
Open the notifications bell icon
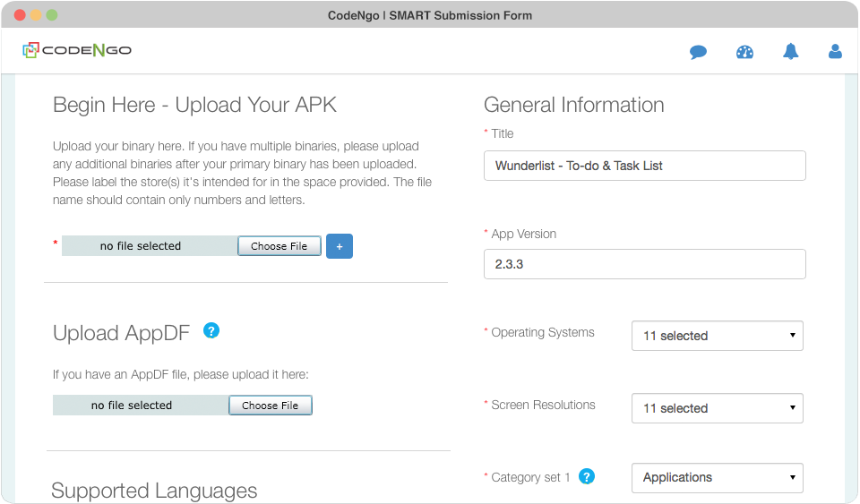[x=790, y=52]
